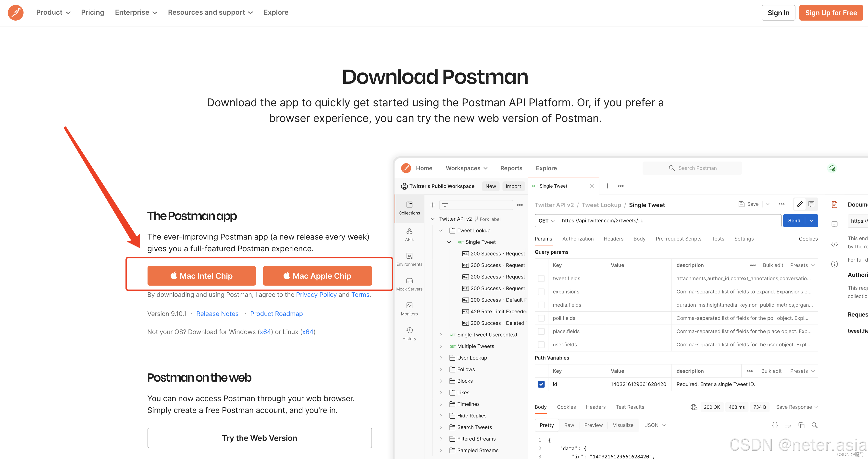Open the info icon in right sidebar
The width and height of the screenshot is (868, 459).
click(834, 264)
